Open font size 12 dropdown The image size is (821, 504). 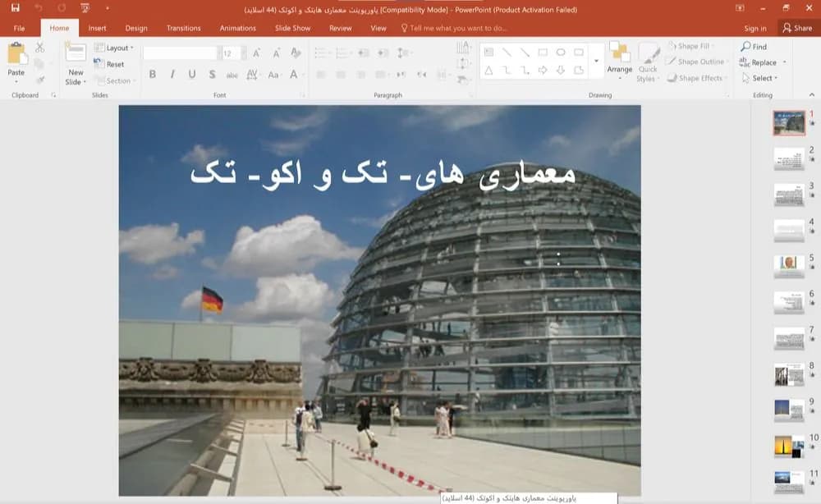pos(244,53)
